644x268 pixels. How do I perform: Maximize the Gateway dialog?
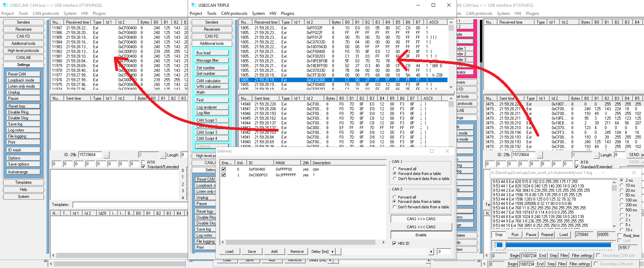pos(432,151)
